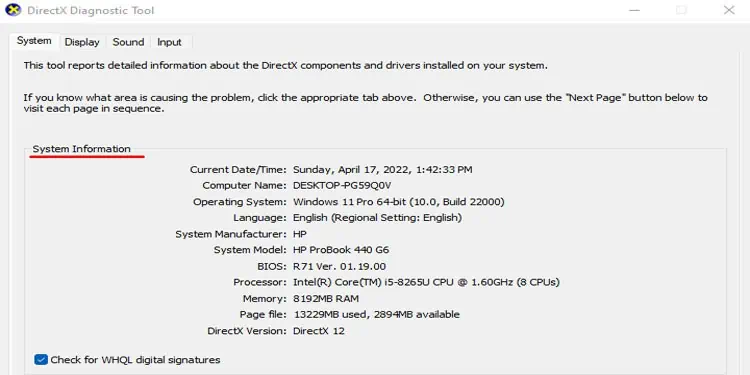Image resolution: width=750 pixels, height=375 pixels.
Task: Go to the Input tab
Action: [169, 42]
